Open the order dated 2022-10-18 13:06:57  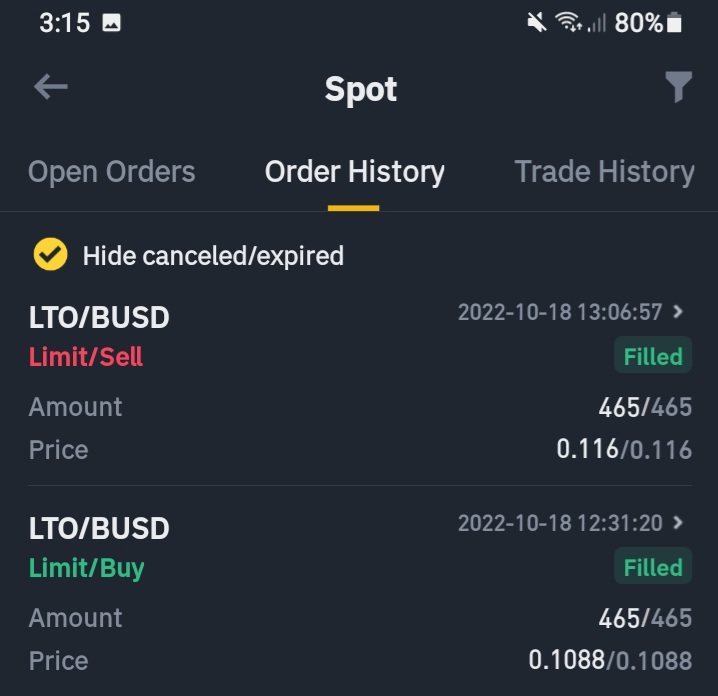pos(560,312)
